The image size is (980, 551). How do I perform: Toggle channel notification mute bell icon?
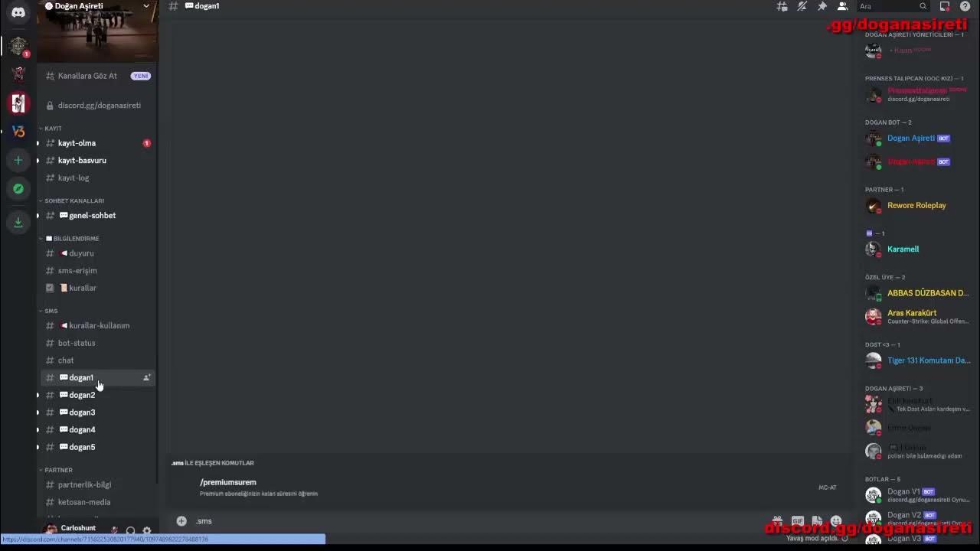(x=802, y=6)
